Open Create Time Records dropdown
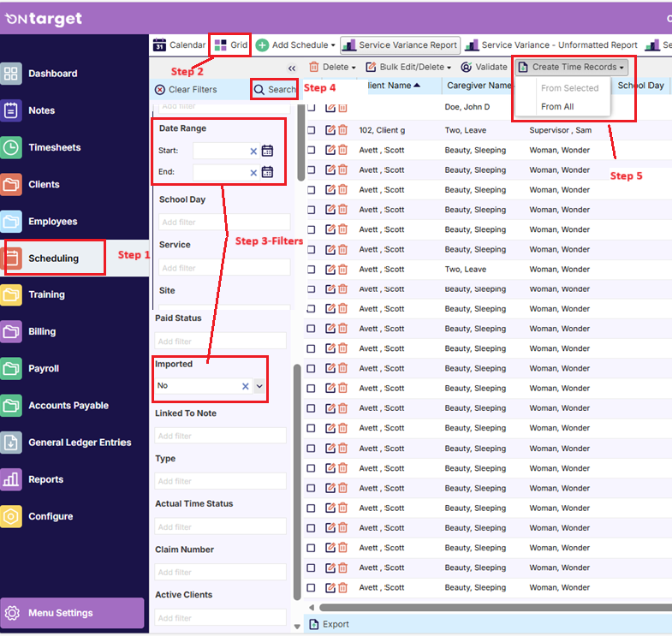Viewport: 672px width, 636px height. 571,67
